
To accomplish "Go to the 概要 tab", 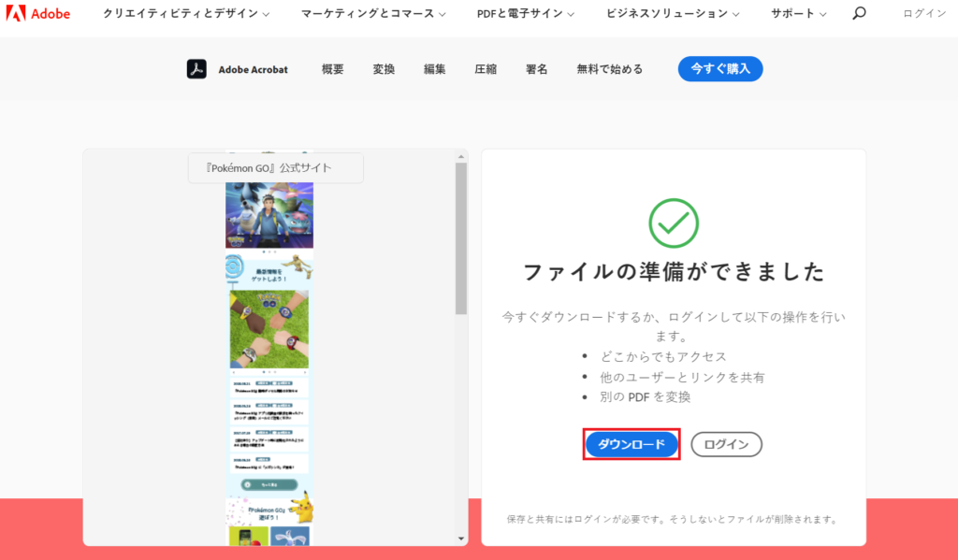I will [333, 69].
